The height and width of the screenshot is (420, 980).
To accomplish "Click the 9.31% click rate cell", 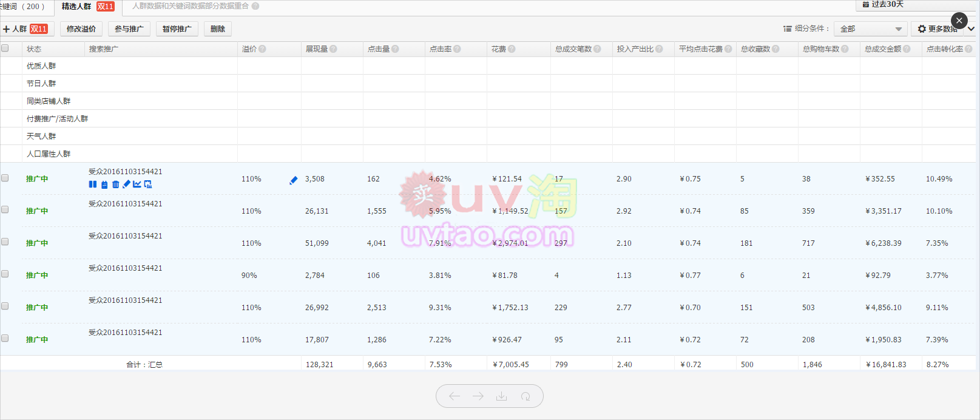I will [440, 308].
